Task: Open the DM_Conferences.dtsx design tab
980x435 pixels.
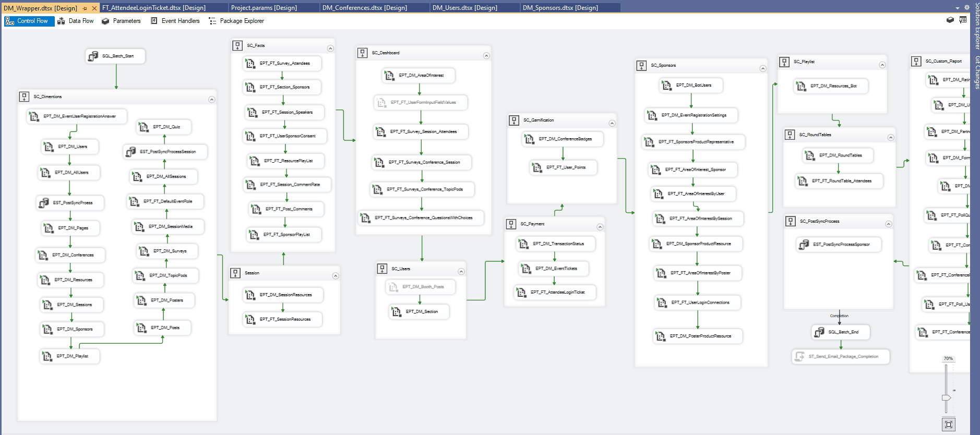Action: (x=364, y=8)
